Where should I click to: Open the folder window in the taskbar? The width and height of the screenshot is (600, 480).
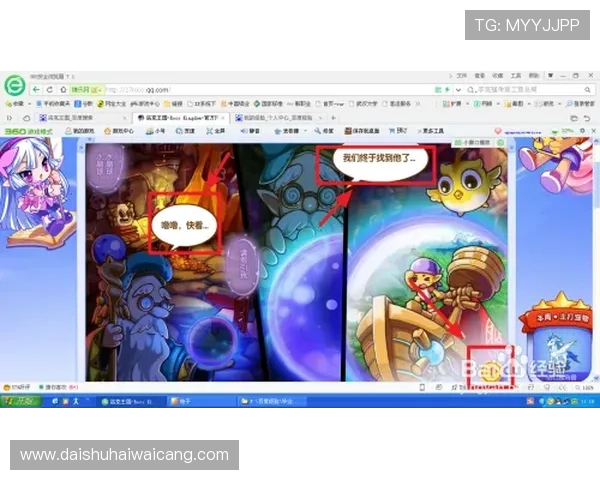(273, 402)
